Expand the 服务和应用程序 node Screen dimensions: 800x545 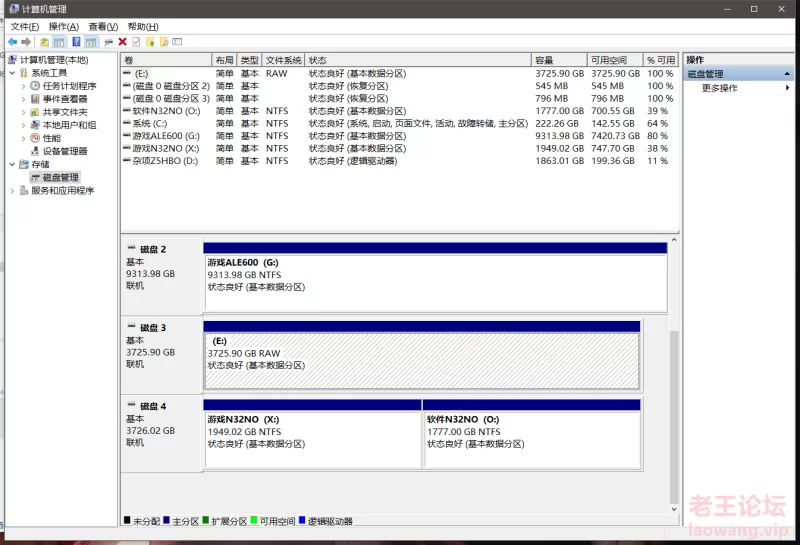point(12,190)
